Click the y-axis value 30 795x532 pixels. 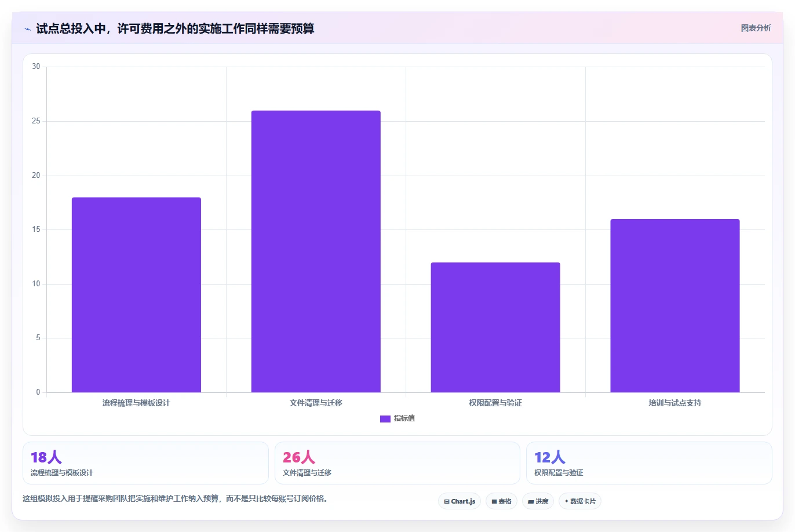(x=37, y=67)
